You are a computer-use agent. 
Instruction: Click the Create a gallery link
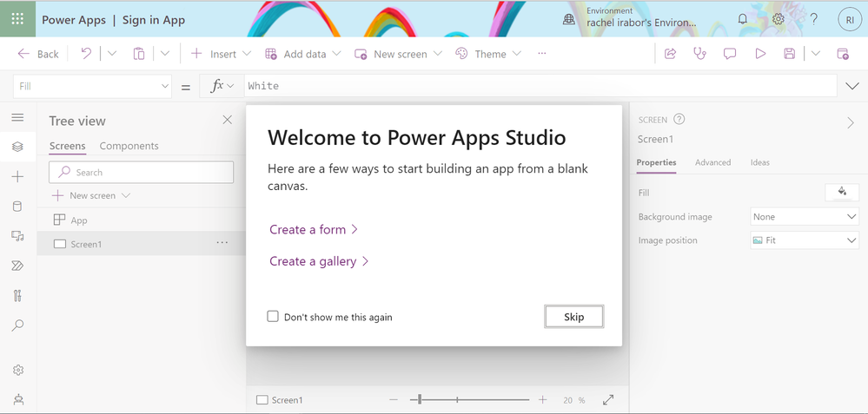click(320, 261)
